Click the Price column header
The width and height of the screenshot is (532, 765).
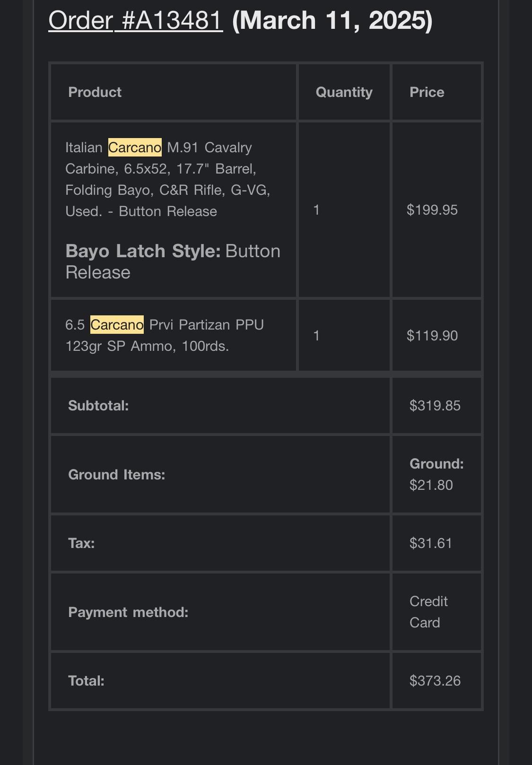(427, 92)
